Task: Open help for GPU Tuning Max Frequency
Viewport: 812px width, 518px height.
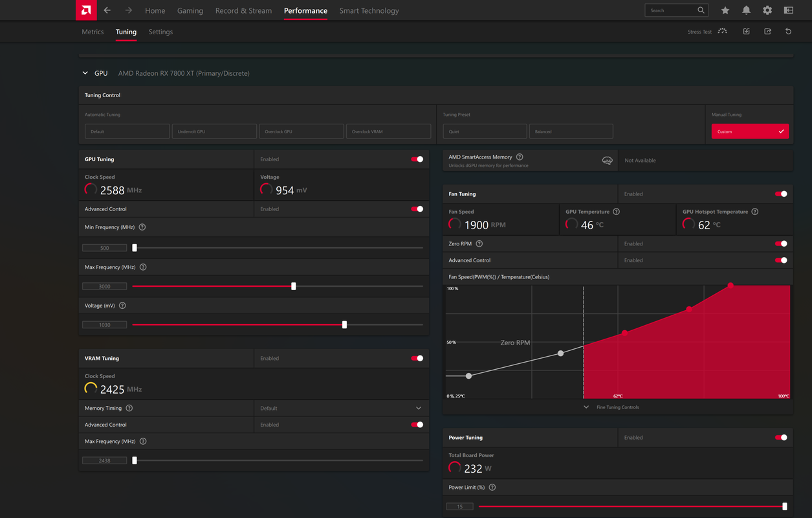Action: coord(143,267)
